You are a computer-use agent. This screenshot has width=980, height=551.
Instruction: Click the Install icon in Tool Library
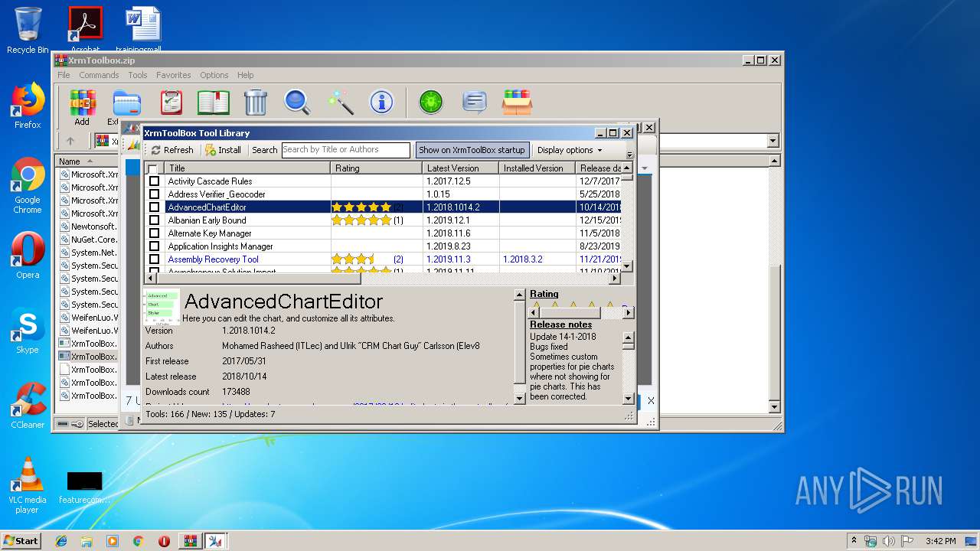(x=211, y=150)
